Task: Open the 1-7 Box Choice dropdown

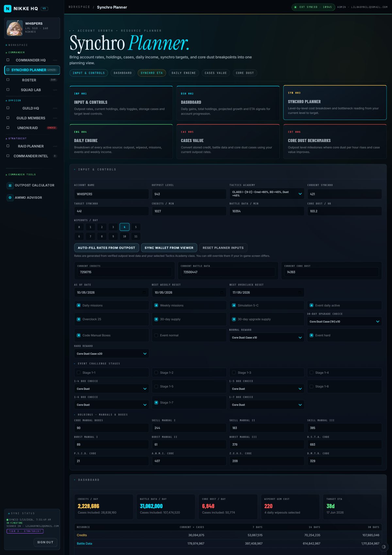Action: tap(267, 405)
